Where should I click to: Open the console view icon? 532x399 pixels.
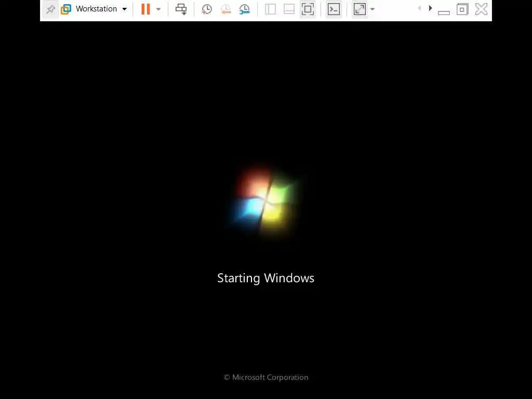tap(334, 9)
